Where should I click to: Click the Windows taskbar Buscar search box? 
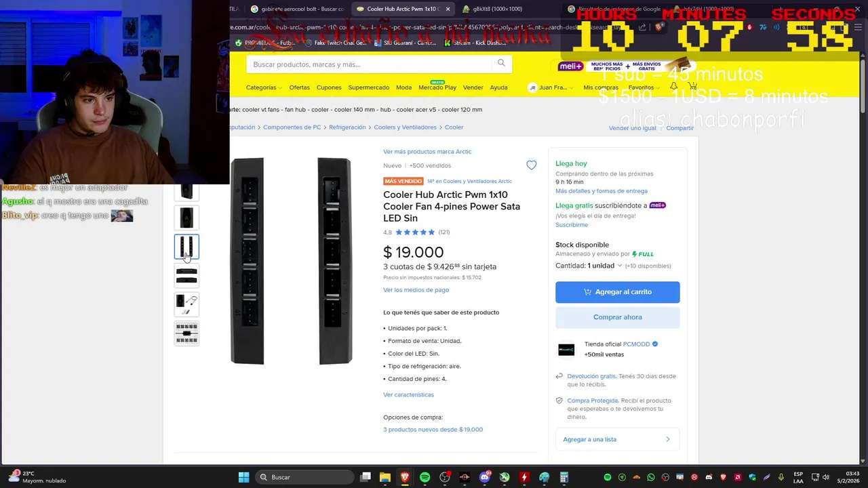305,477
